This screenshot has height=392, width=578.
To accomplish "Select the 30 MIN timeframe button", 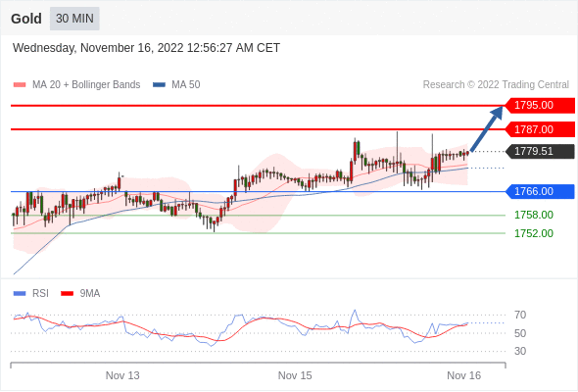I will pyautogui.click(x=74, y=19).
